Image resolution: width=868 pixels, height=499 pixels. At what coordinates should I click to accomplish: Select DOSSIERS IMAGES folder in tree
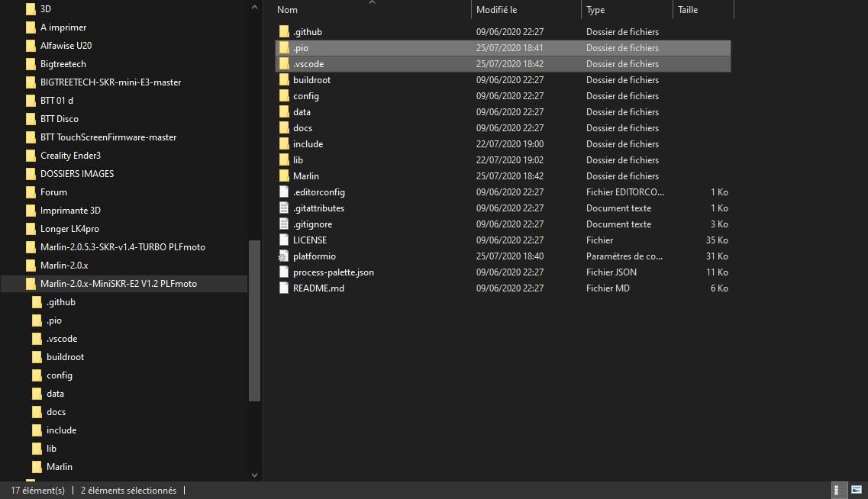click(x=77, y=174)
